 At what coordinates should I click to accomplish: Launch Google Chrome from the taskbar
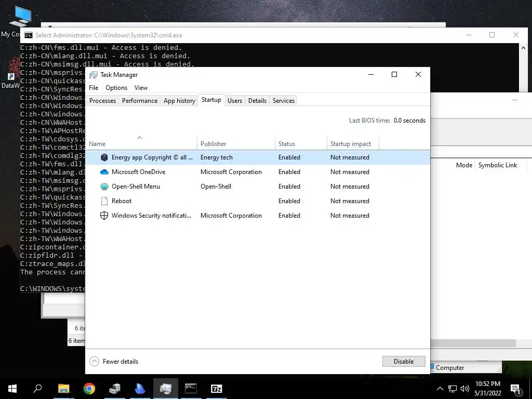(x=89, y=389)
